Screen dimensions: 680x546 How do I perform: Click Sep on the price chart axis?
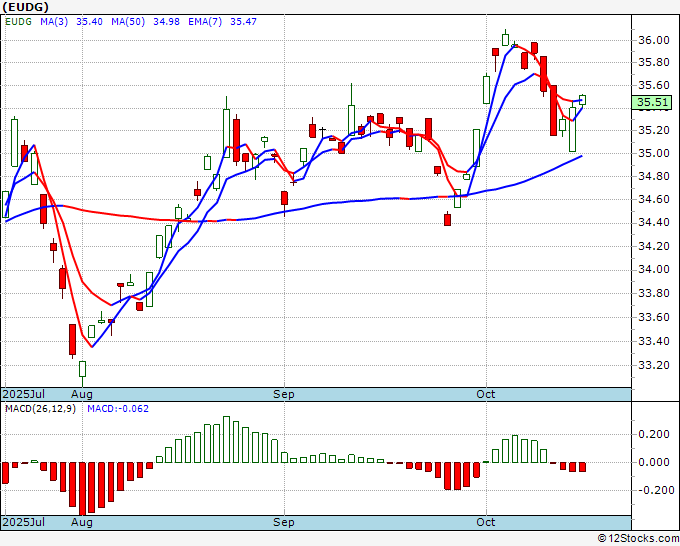click(x=284, y=394)
